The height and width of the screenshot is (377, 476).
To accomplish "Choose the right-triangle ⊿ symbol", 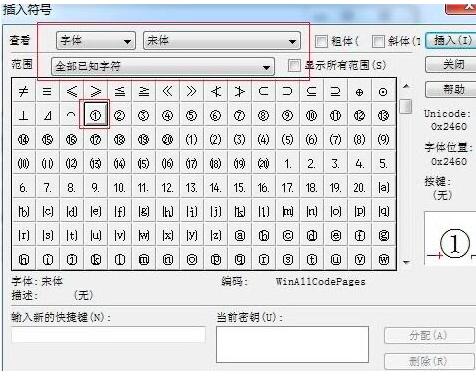I will click(x=47, y=115).
